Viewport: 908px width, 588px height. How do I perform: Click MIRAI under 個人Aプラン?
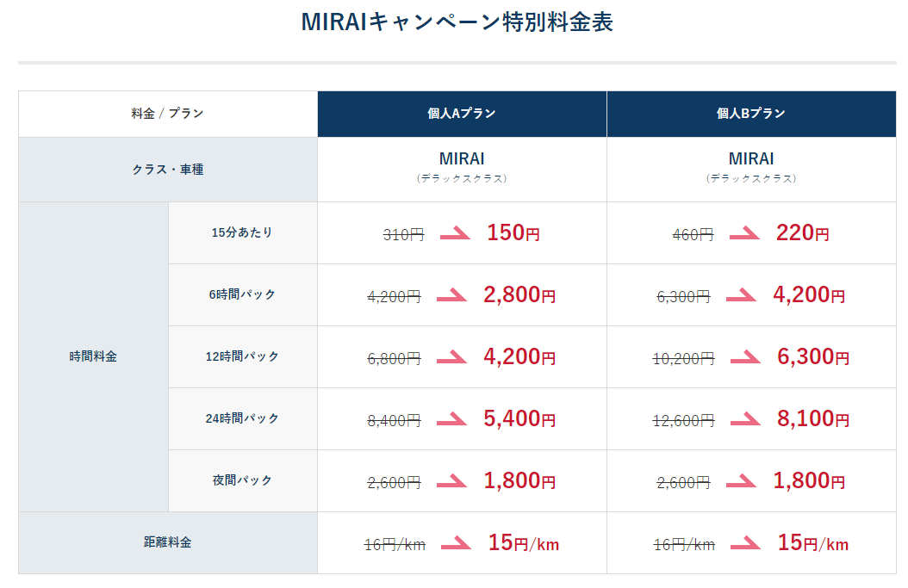coord(462,158)
